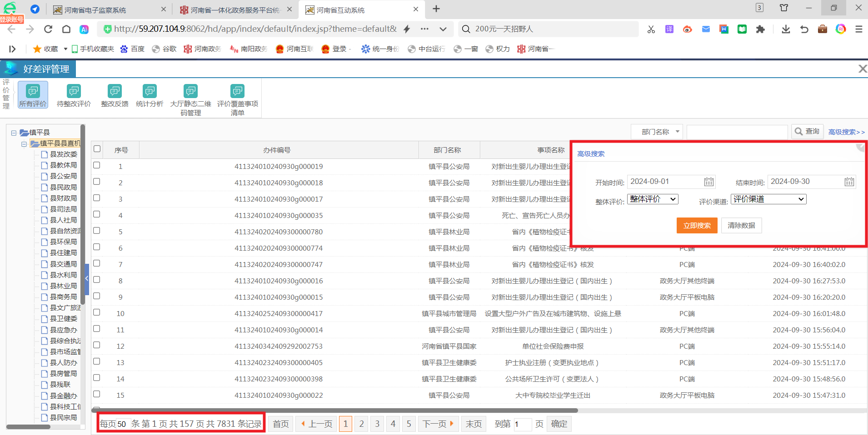Click the tree panel vertical scrollbar
Image resolution: width=868 pixels, height=435 pixels.
coord(83,213)
